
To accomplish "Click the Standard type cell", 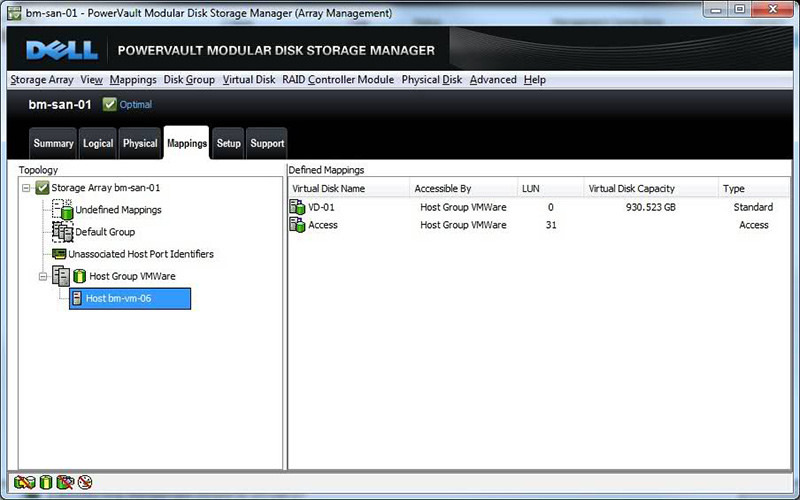I will pos(753,207).
